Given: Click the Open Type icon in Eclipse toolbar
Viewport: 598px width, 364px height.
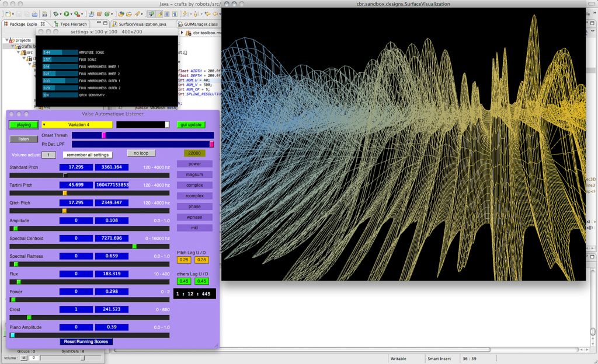Looking at the screenshot, I should pyautogui.click(x=121, y=14).
